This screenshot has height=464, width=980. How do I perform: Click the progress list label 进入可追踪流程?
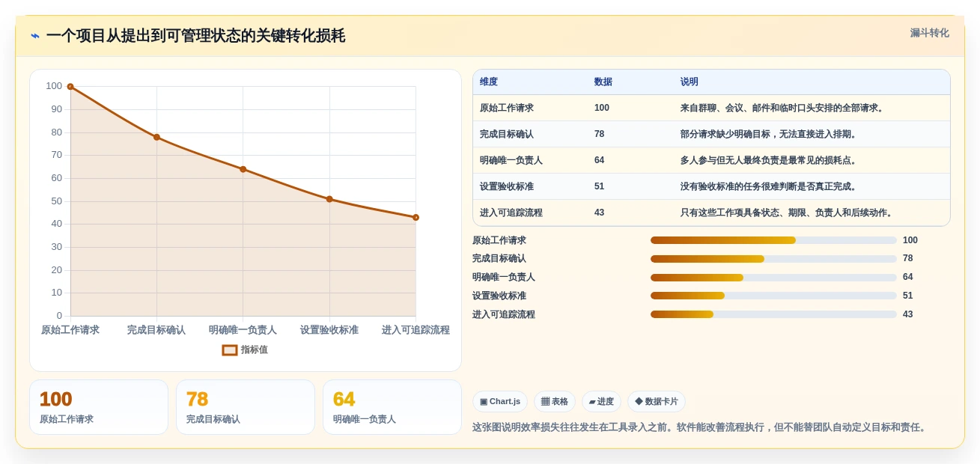click(x=504, y=314)
